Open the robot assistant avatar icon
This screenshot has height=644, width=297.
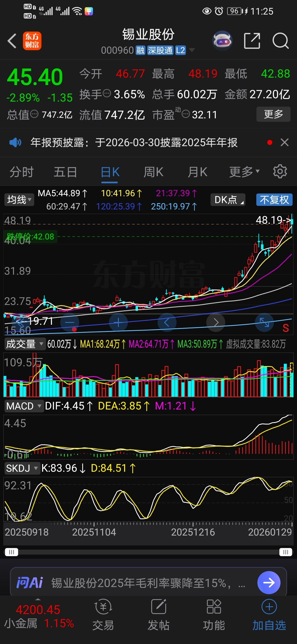222,41
